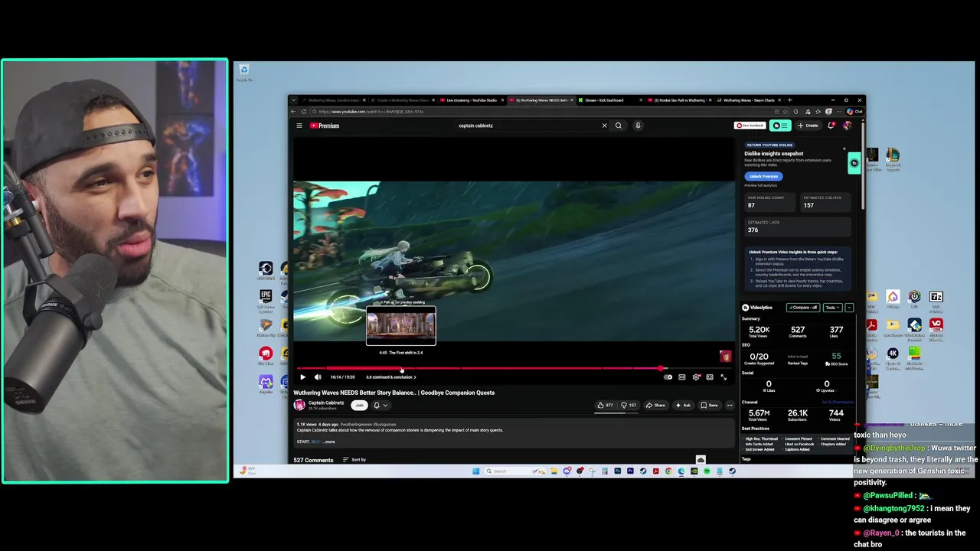Toggle the Videolytics 'Compare - off' button
The height and width of the screenshot is (551, 980).
pyautogui.click(x=802, y=308)
